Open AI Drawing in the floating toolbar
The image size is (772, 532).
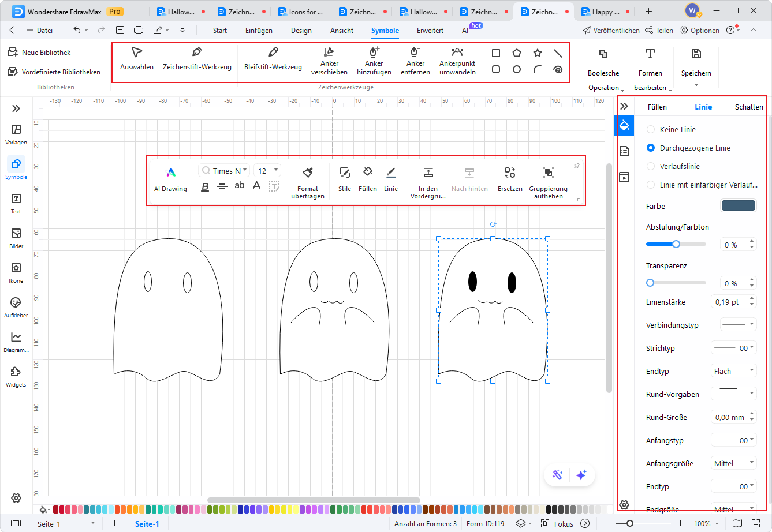click(x=170, y=179)
